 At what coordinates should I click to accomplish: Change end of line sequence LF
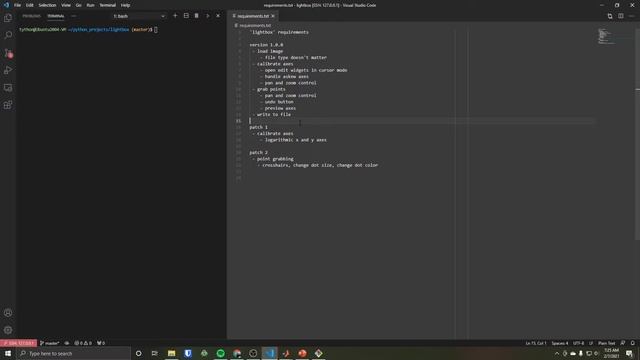[591, 343]
